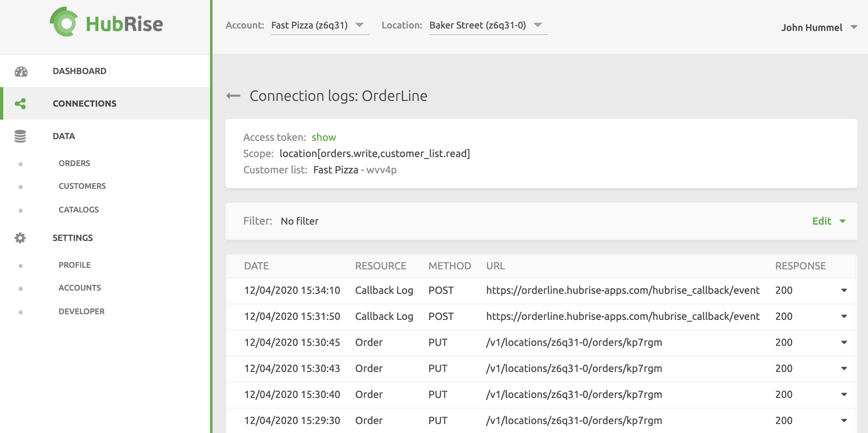Viewport: 868px width, 433px height.
Task: Open the Catalogs page
Action: pyautogui.click(x=78, y=209)
